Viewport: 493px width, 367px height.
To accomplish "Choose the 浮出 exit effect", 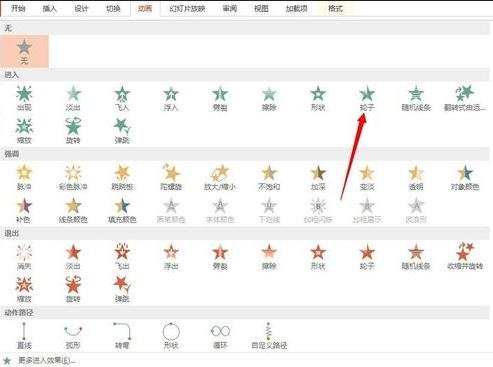I will coord(171,257).
